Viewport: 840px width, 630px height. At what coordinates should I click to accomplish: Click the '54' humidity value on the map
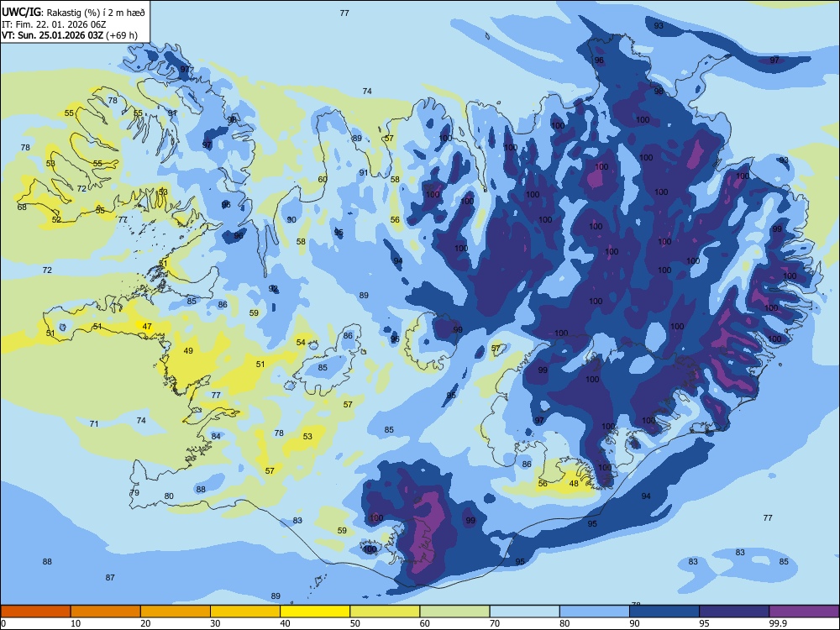[301, 343]
